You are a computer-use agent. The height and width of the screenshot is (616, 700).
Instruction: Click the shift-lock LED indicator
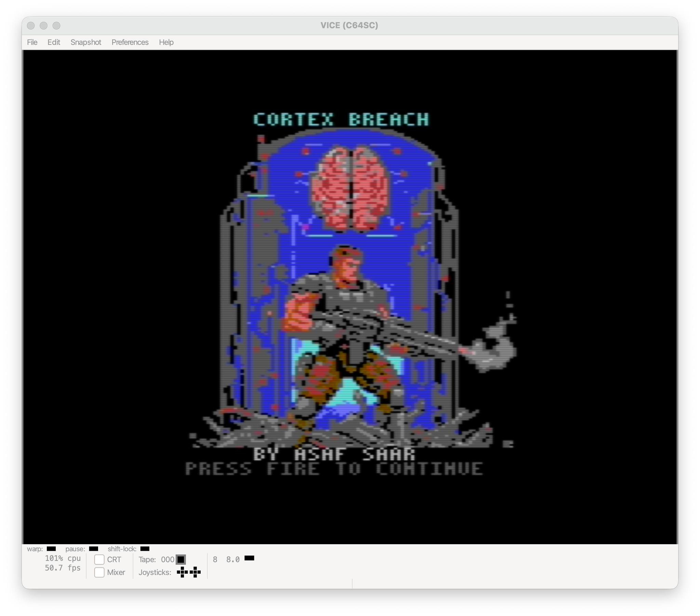tap(145, 549)
